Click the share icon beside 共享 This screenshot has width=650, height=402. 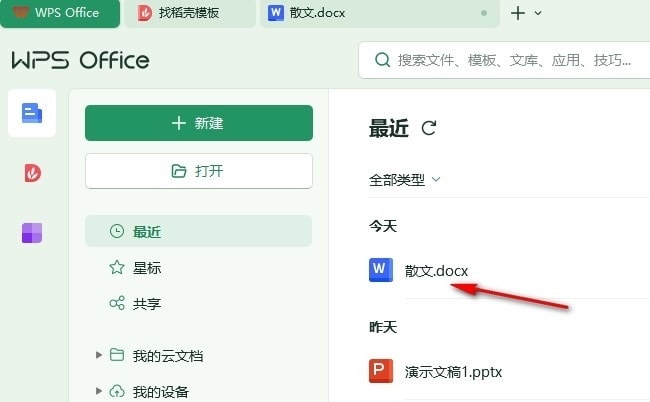click(117, 303)
